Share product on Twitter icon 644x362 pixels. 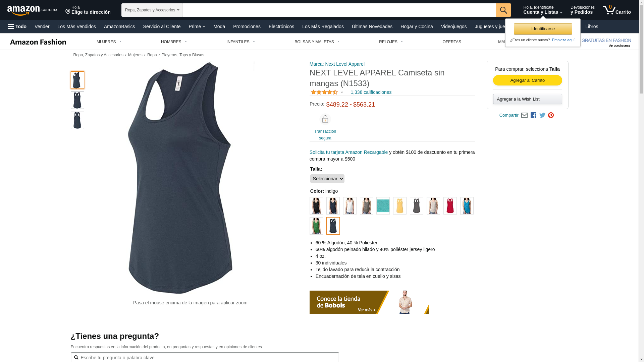pos(542,115)
